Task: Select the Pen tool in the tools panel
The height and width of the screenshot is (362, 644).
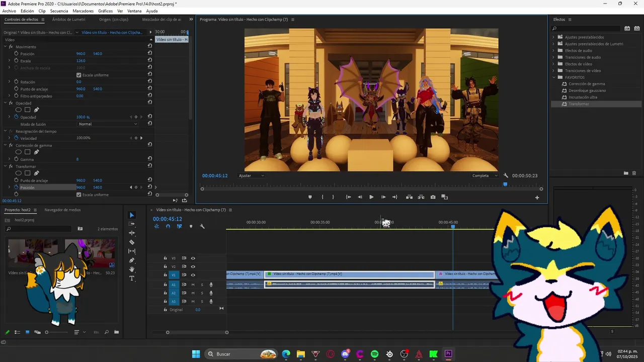Action: (x=132, y=260)
